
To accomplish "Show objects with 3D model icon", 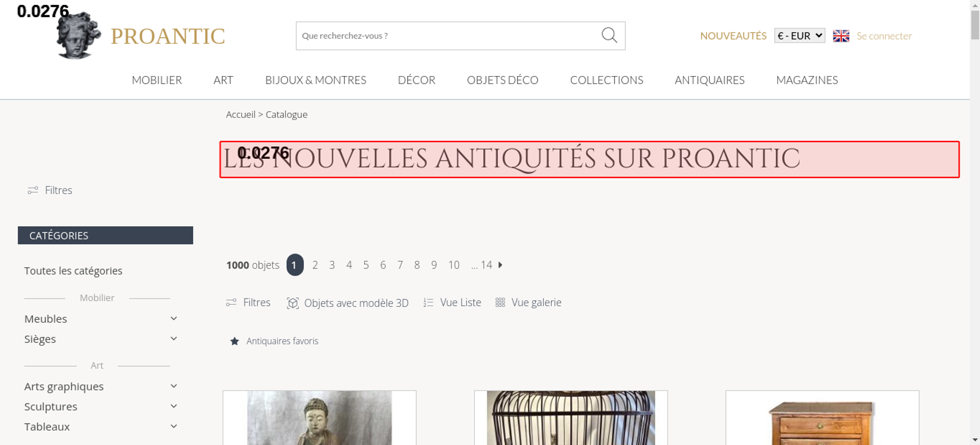I will point(293,303).
